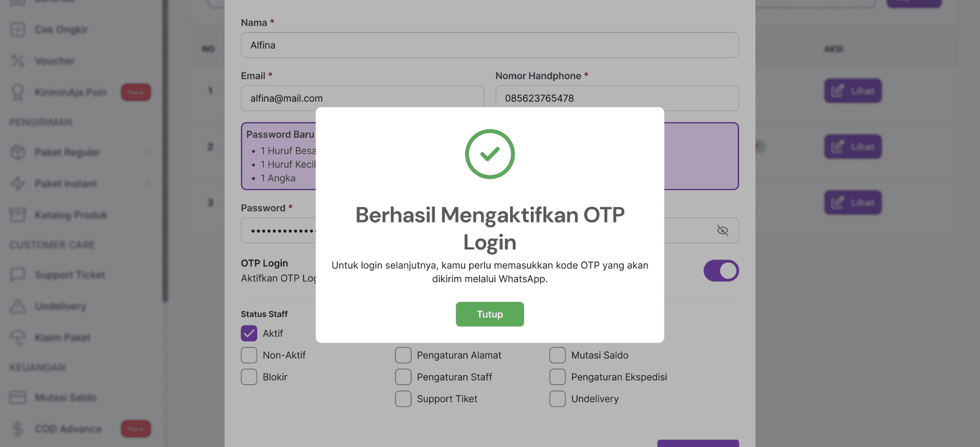Click the COD Advance dollar icon
Screen dimensions: 980x447
click(x=18, y=429)
